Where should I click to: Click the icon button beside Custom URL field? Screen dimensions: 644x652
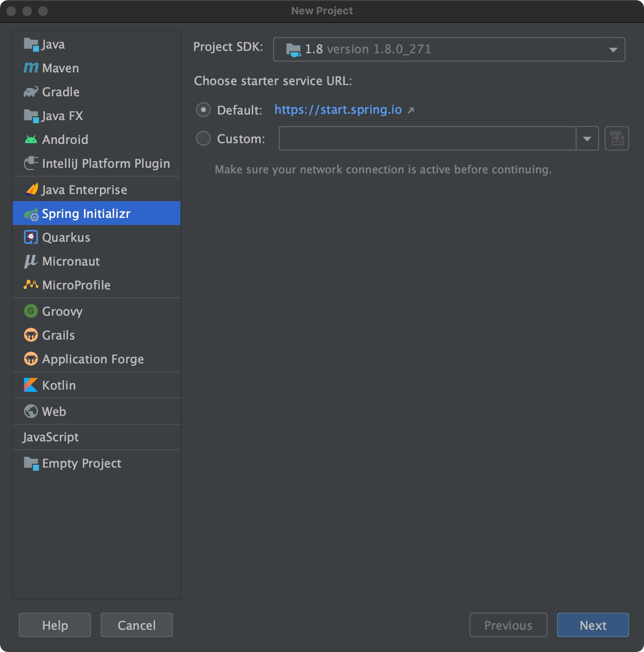point(617,138)
